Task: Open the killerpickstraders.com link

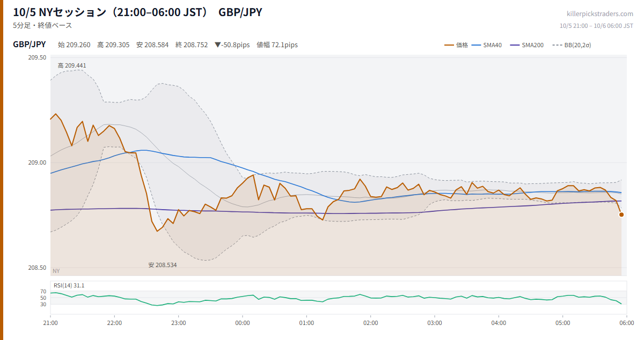Action: click(600, 14)
